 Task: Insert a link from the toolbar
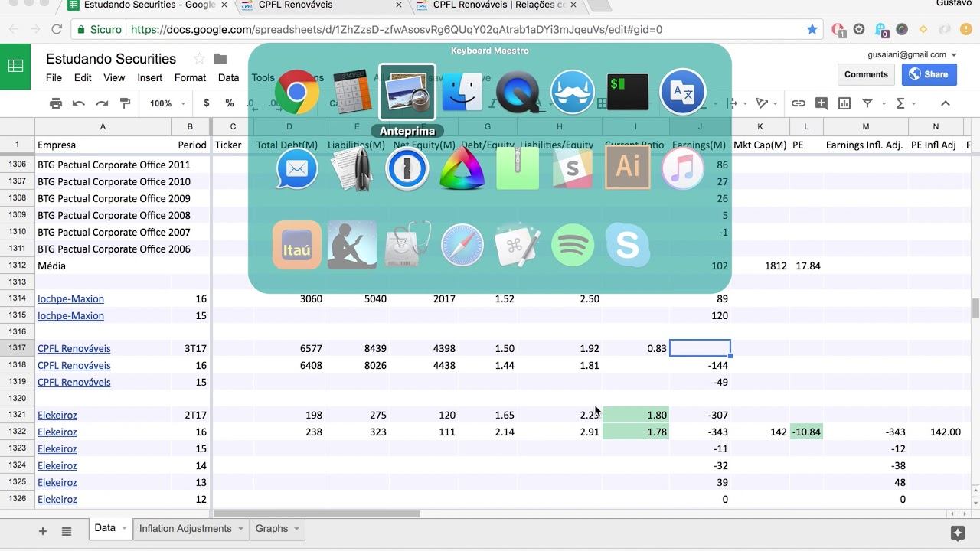798,103
